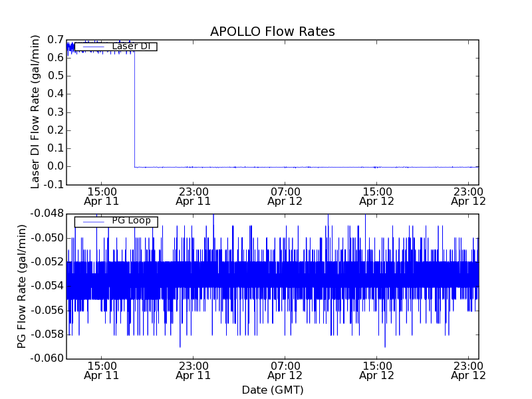This screenshot has width=532, height=399.
Task: Click the -0.052 tick label on PG plot
Action: [x=47, y=262]
